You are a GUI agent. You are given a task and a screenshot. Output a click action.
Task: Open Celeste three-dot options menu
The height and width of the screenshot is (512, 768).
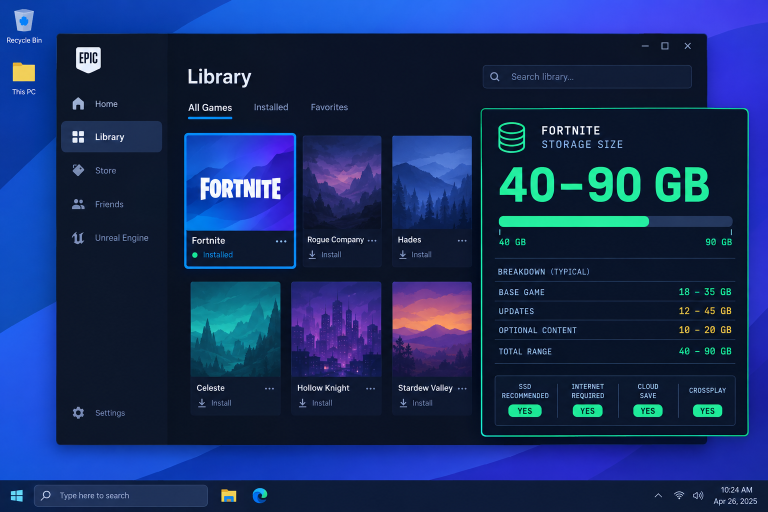click(269, 389)
